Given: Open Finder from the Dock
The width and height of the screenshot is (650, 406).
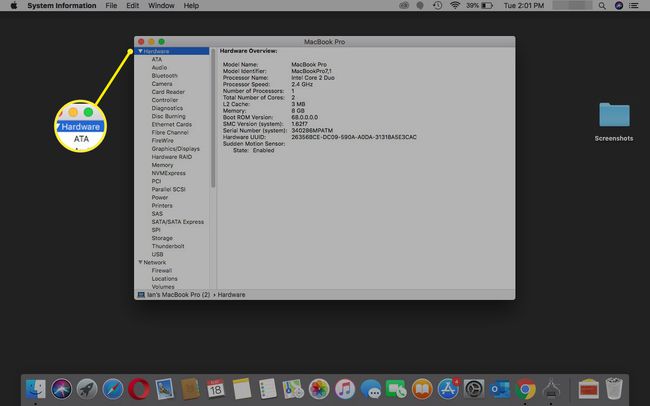Looking at the screenshot, I should pos(36,389).
